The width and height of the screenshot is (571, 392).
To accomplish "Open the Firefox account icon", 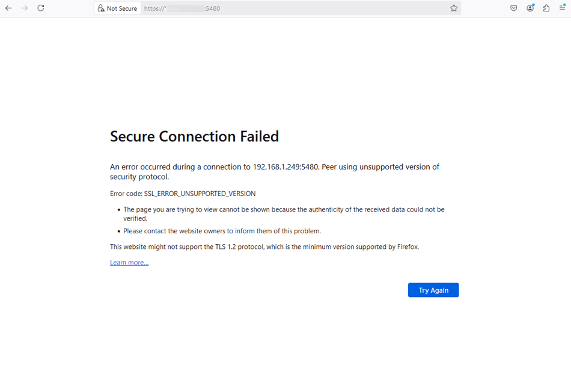I will tap(530, 8).
